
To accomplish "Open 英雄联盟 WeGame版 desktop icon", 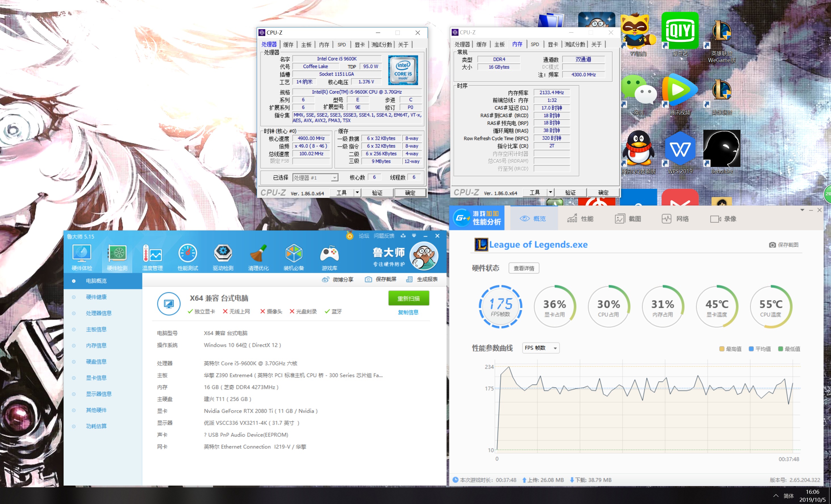I will point(722,41).
